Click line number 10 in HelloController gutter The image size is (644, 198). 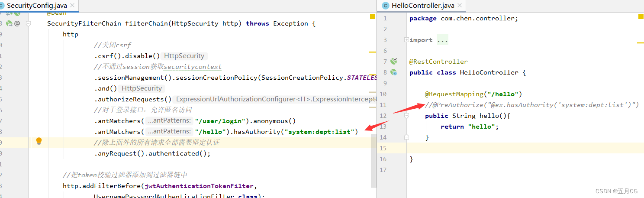383,94
